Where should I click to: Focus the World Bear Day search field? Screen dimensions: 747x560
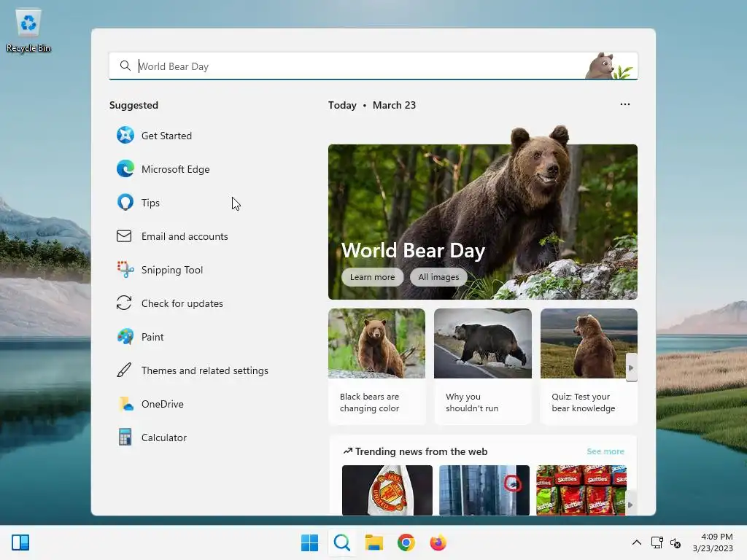point(373,66)
